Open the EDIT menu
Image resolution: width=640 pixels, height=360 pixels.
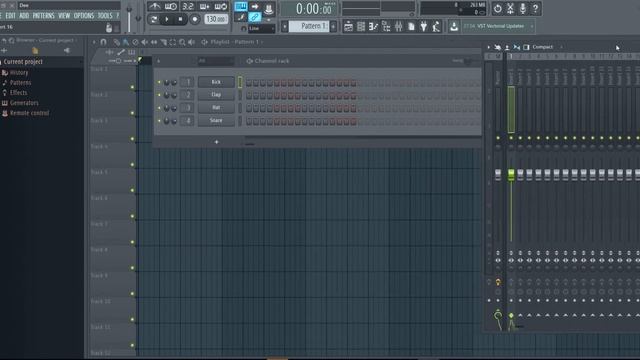pyautogui.click(x=10, y=16)
